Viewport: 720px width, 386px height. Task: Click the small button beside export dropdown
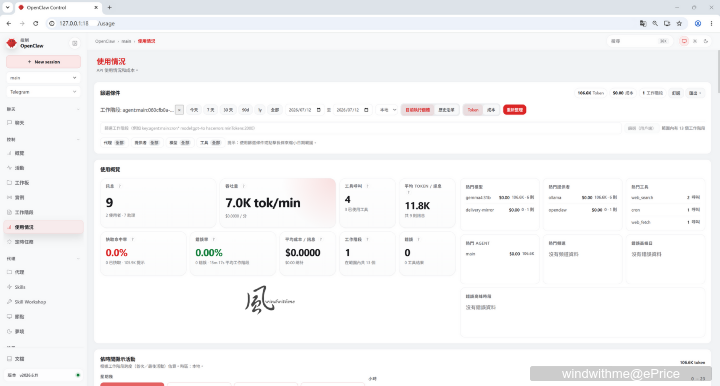[675, 93]
